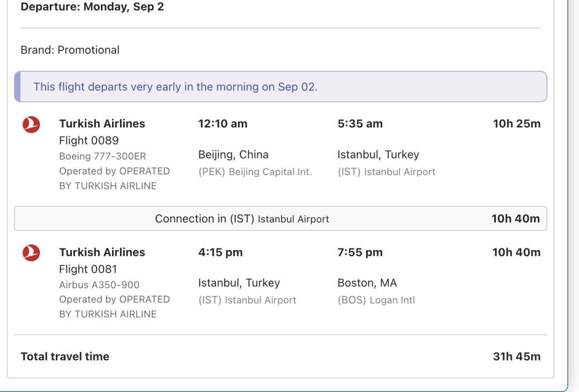Click the Boeing 777-300ER aircraft label
579x392 pixels.
pos(102,156)
